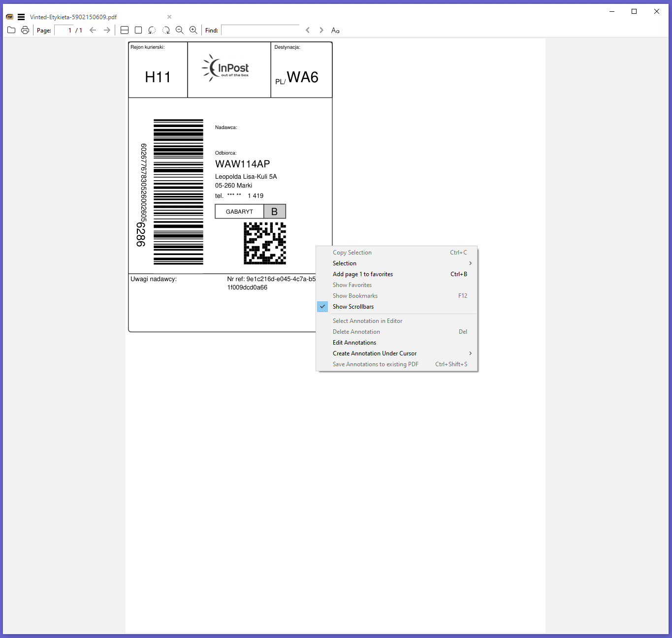672x638 pixels.
Task: Click the page number input field
Action: click(x=64, y=30)
